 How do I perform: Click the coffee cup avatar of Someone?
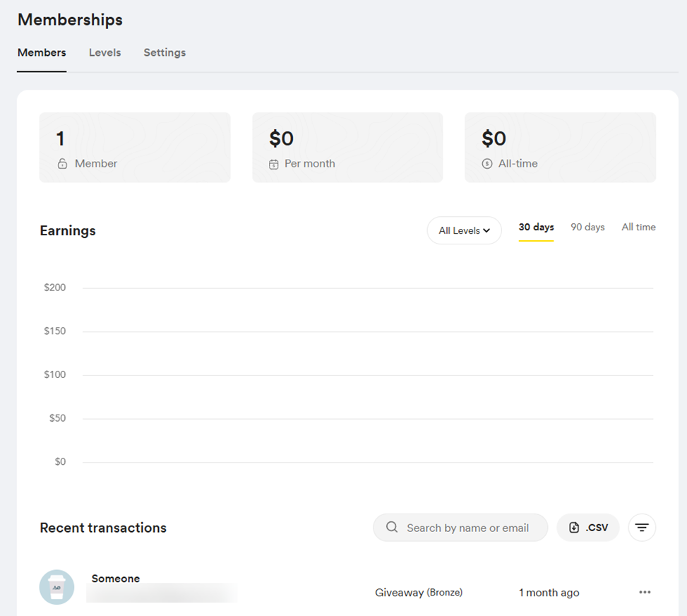[x=56, y=587]
